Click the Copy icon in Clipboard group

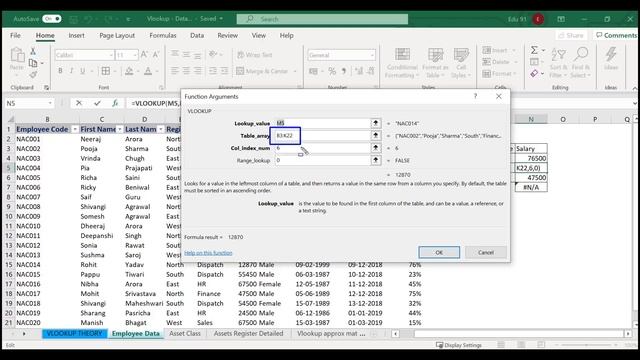pos(33,63)
